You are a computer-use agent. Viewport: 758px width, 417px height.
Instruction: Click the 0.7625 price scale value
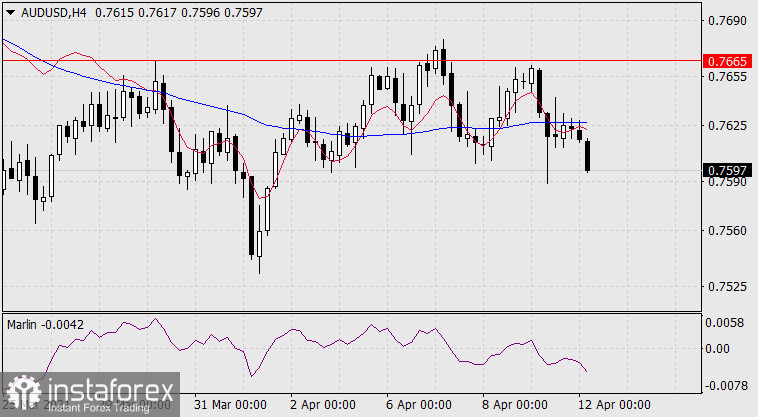click(x=727, y=126)
